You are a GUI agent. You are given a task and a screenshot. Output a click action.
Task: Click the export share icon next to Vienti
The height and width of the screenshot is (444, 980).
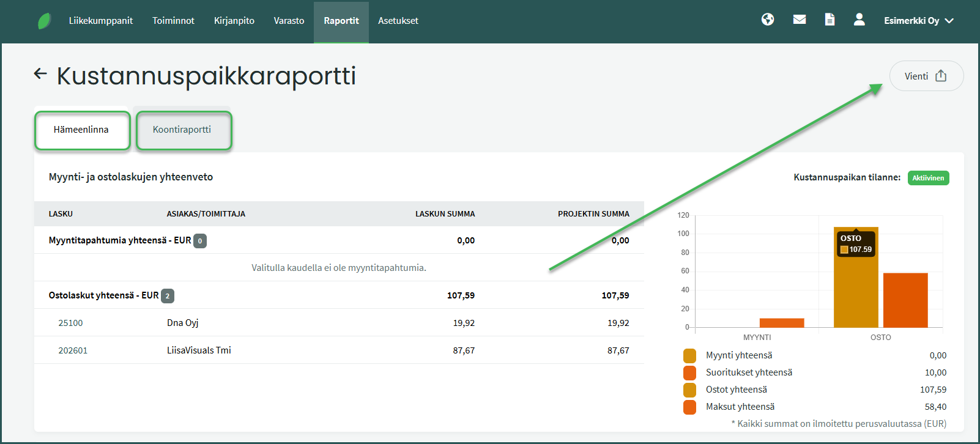tap(941, 76)
